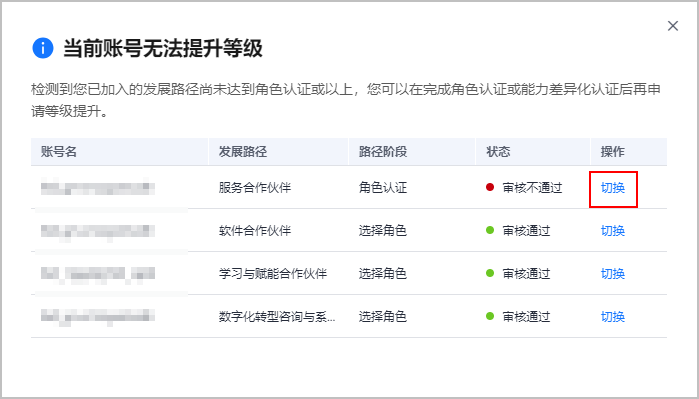The image size is (699, 399).
Task: Click the 发展路径 column header
Action: coord(243,152)
